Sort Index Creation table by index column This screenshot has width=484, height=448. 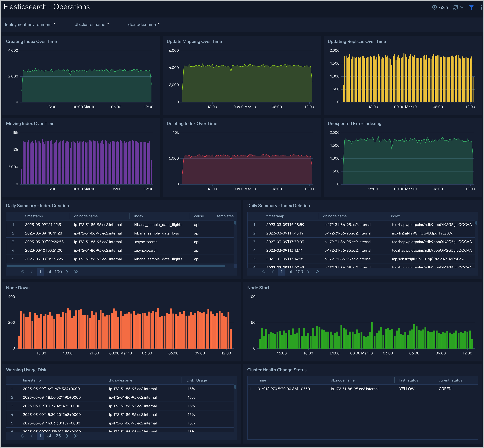[x=139, y=216]
